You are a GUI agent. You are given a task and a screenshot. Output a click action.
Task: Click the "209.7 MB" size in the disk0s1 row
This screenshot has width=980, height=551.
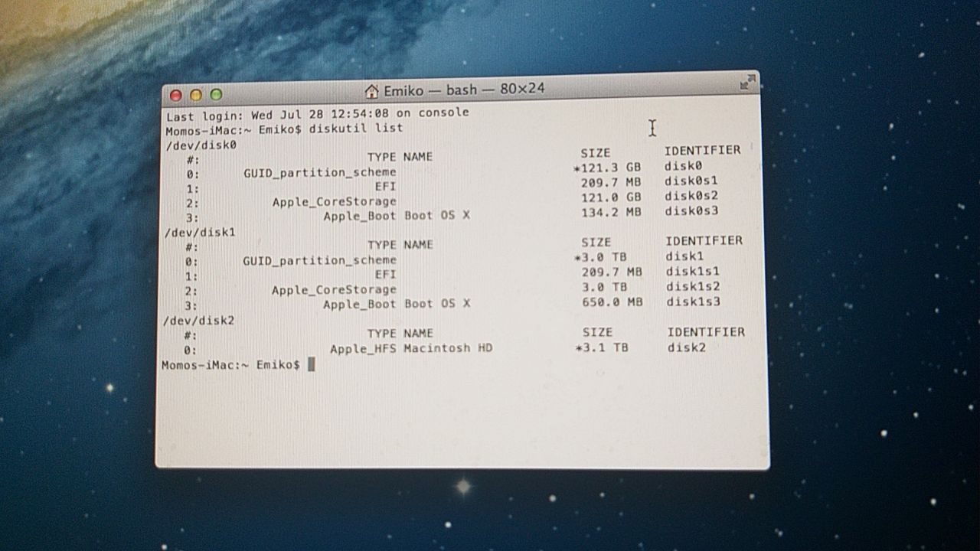(x=611, y=182)
